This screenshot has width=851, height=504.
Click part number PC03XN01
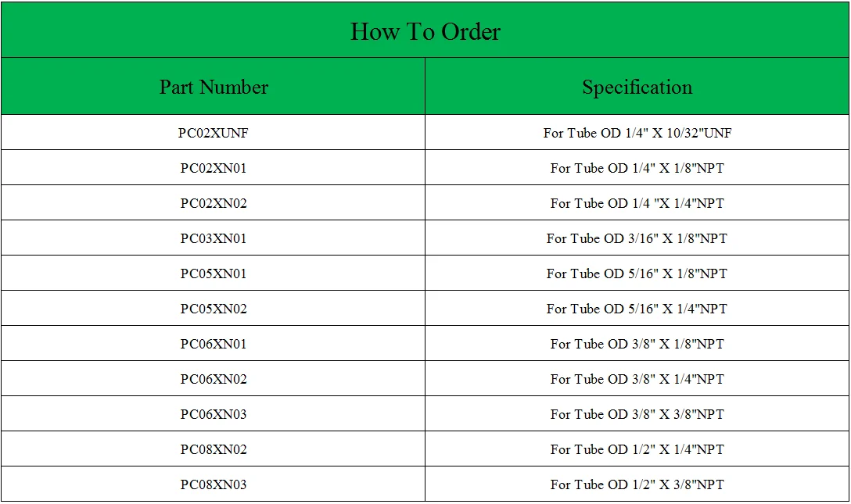click(x=214, y=238)
